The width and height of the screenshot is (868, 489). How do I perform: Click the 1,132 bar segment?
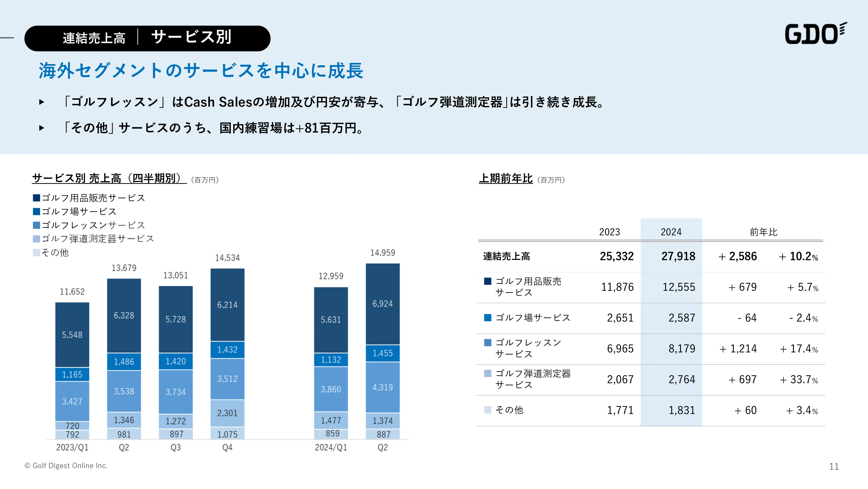331,360
